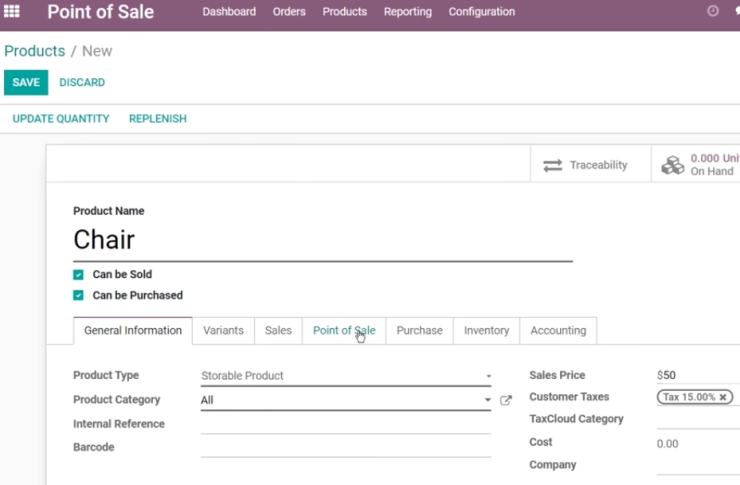Open Product Category external link icon
The height and width of the screenshot is (485, 740).
coord(506,400)
